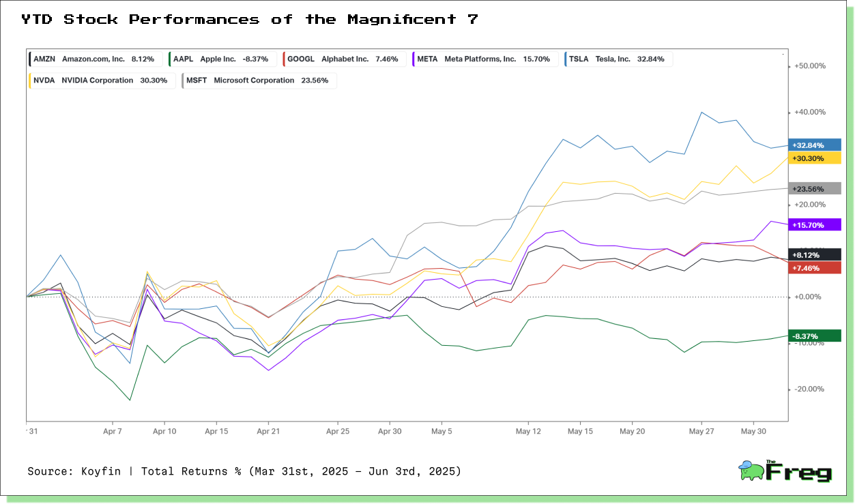This screenshot has width=855, height=504.
Task: Click the black +8.12% end-of-line tag
Action: [815, 255]
